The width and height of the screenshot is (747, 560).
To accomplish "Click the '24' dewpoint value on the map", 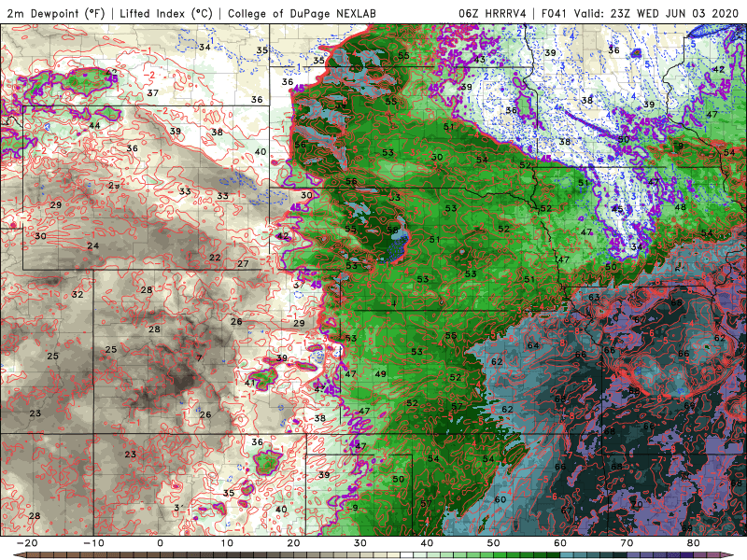I will [x=92, y=245].
